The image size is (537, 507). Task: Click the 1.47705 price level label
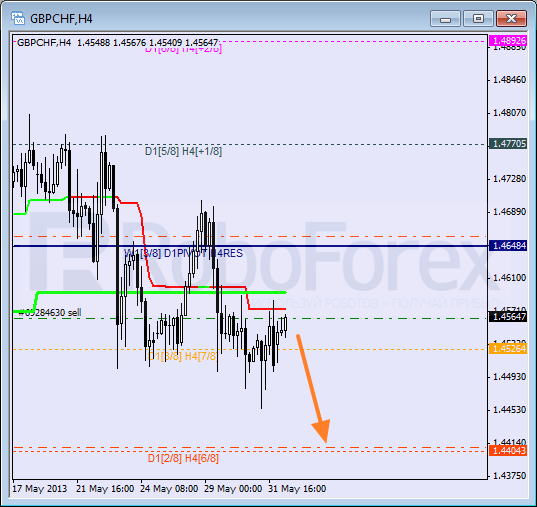pos(508,144)
